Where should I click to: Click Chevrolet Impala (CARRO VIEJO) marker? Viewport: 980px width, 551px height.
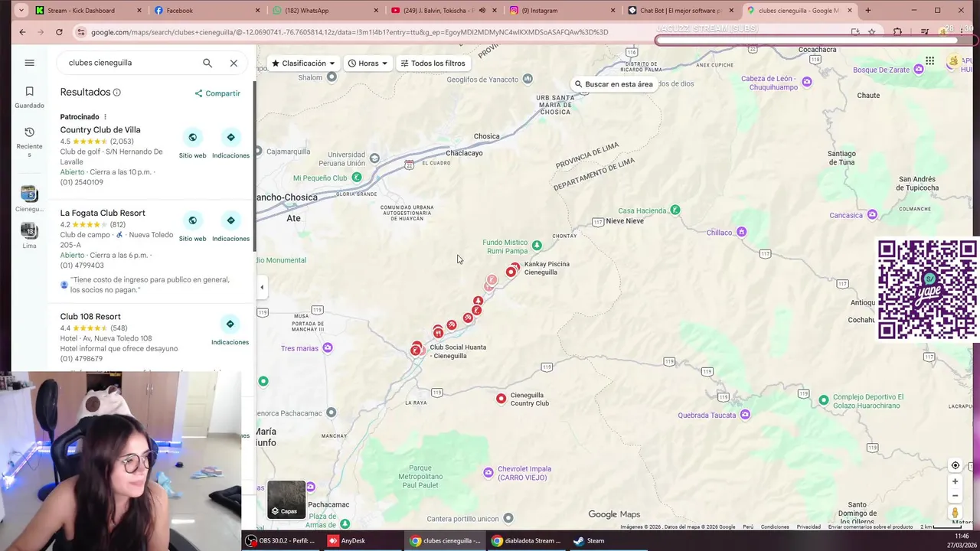(488, 473)
